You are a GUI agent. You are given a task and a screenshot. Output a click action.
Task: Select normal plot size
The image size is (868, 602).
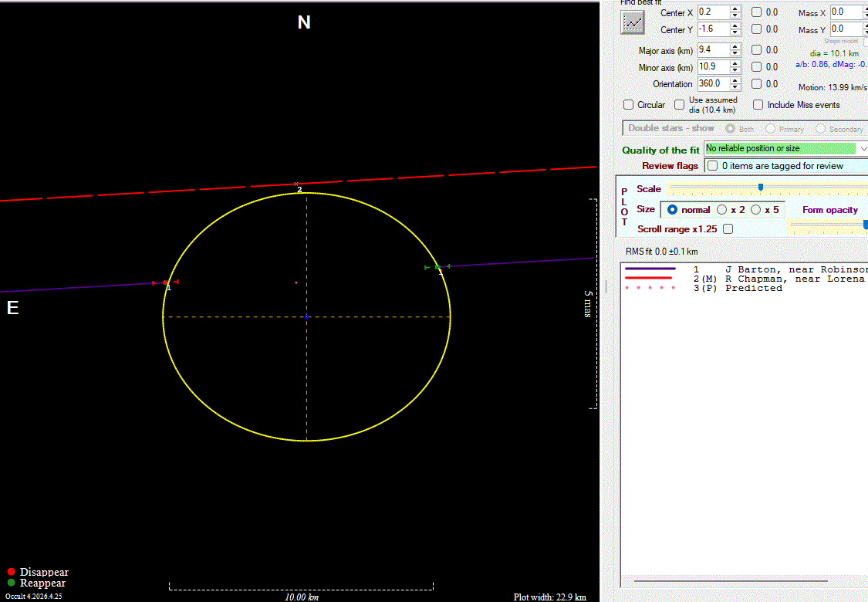click(x=672, y=210)
